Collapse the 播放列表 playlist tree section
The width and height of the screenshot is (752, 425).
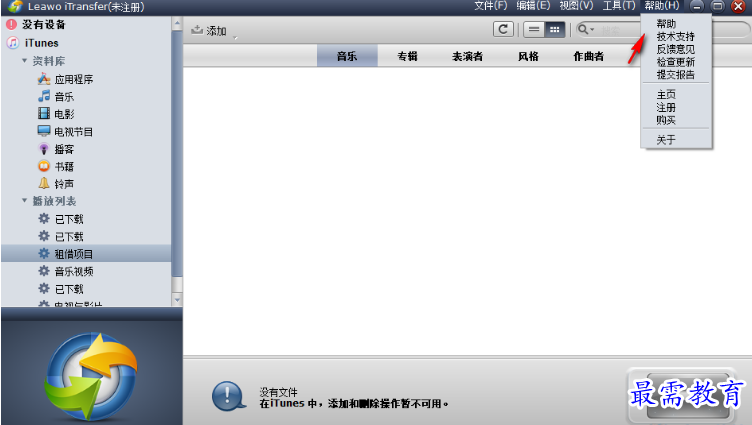click(x=24, y=201)
